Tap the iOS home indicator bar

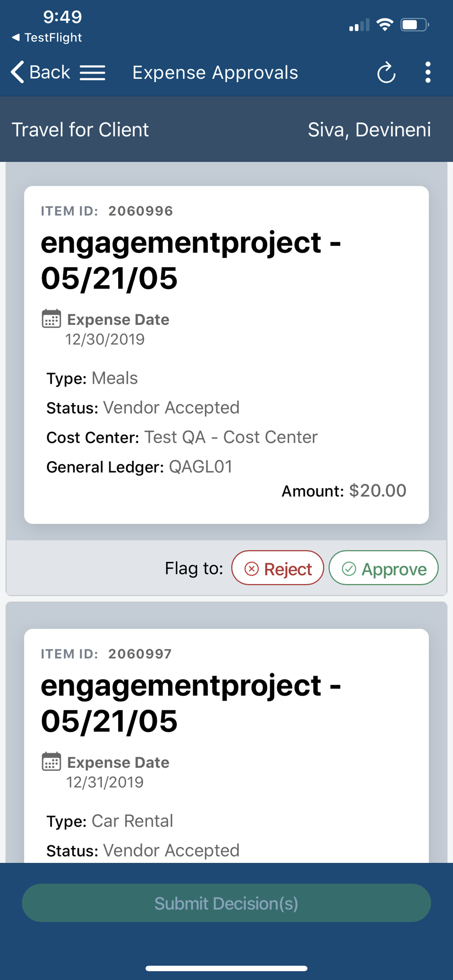[226, 968]
